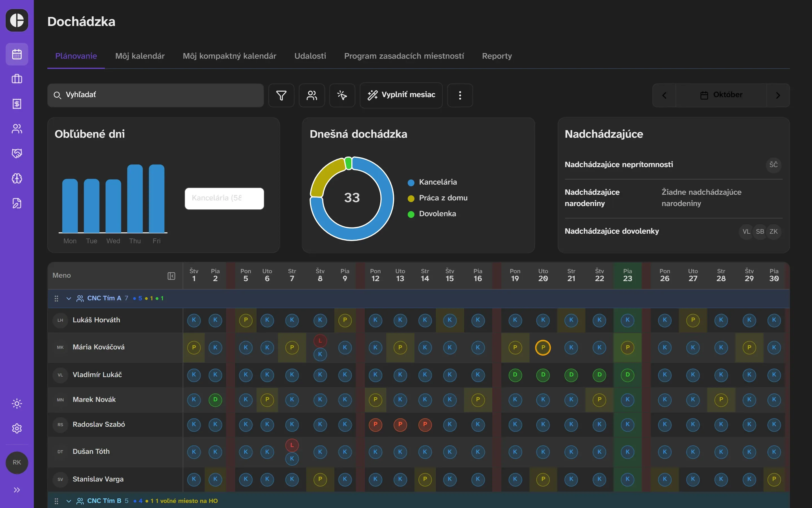Click the cursor sparkle select button

point(342,95)
